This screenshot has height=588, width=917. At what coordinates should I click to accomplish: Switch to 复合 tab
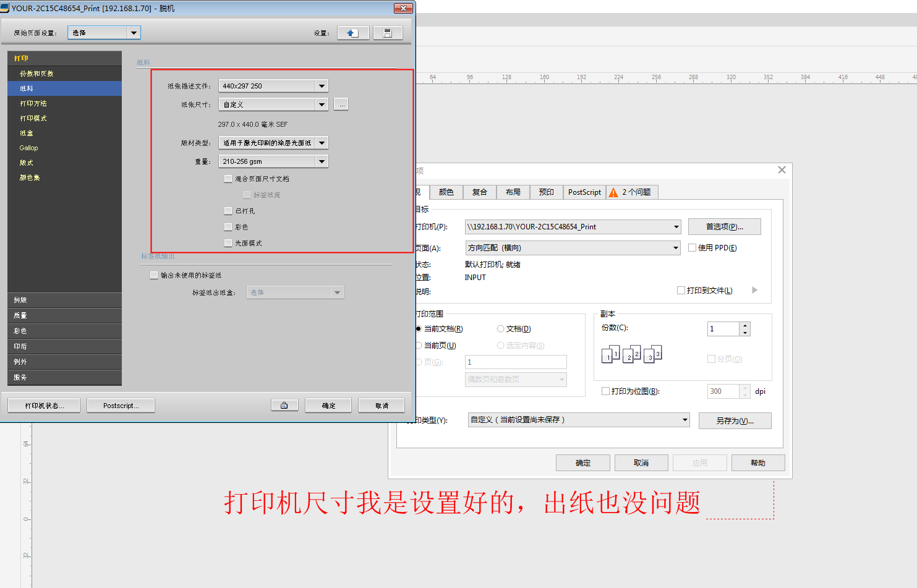[480, 192]
